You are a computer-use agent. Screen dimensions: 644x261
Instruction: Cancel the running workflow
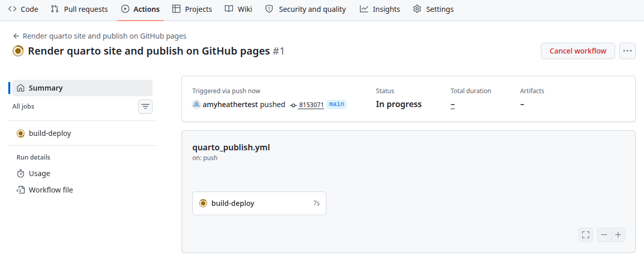(x=578, y=51)
